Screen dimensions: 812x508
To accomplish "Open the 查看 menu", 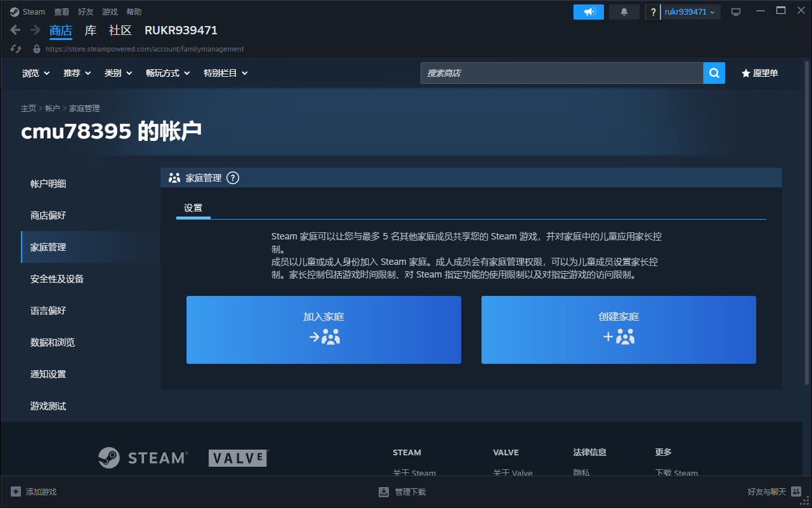I will point(62,12).
